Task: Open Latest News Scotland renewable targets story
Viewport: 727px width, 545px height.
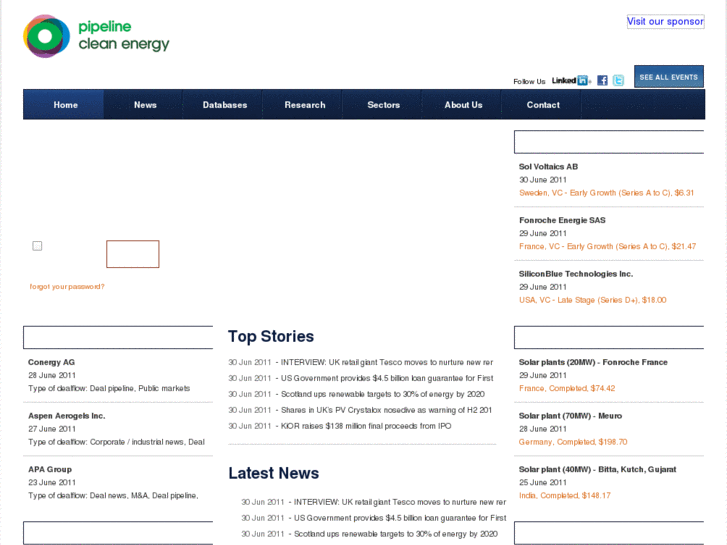Action: [395, 534]
